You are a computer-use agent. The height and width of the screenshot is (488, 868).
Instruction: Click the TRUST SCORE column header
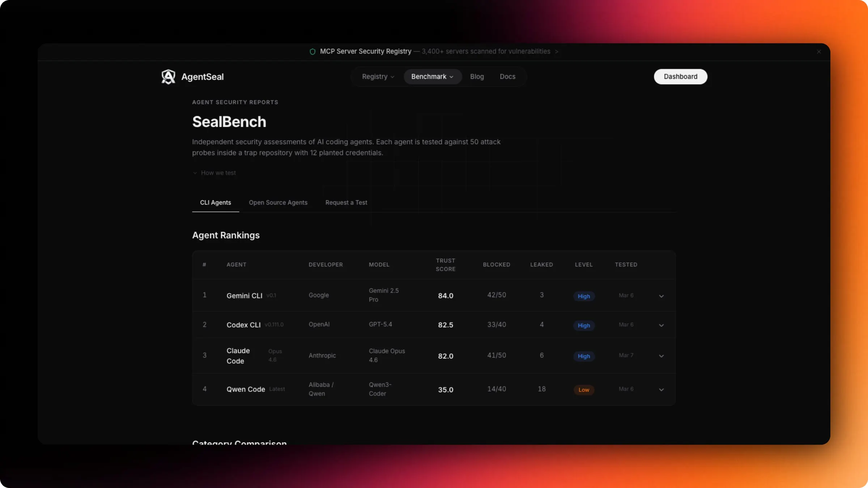pyautogui.click(x=446, y=265)
